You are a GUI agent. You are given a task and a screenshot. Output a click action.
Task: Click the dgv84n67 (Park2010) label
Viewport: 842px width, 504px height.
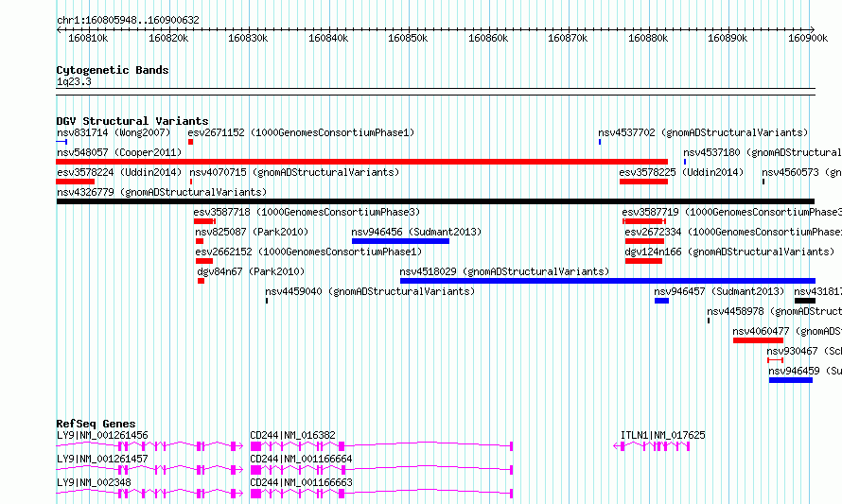coord(251,271)
